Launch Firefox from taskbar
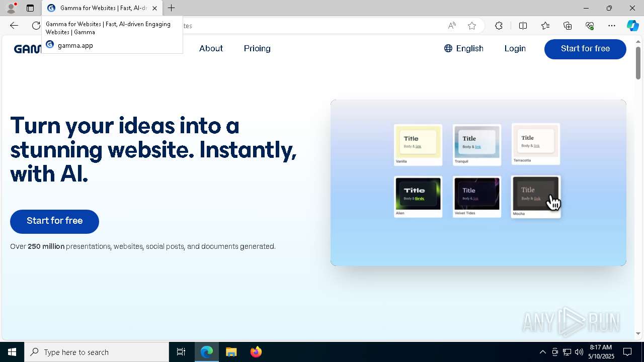This screenshot has height=362, width=644. pyautogui.click(x=256, y=352)
